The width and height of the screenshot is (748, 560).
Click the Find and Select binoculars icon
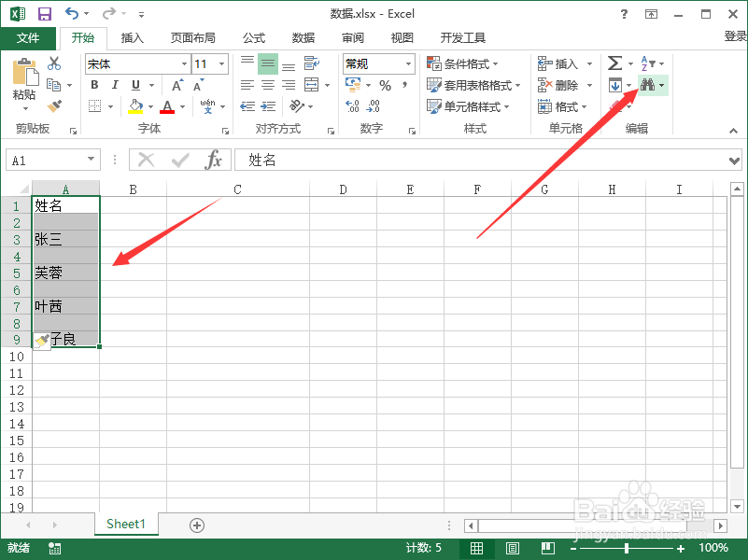coord(648,84)
